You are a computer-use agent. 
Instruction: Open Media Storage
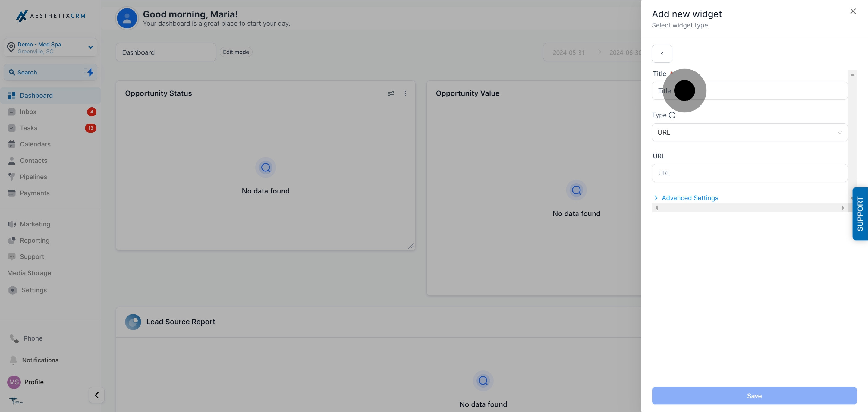point(29,273)
